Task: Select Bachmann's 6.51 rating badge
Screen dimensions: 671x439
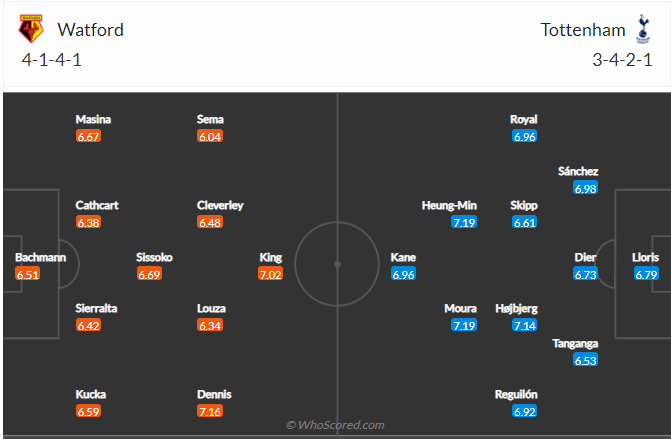Action: [28, 274]
